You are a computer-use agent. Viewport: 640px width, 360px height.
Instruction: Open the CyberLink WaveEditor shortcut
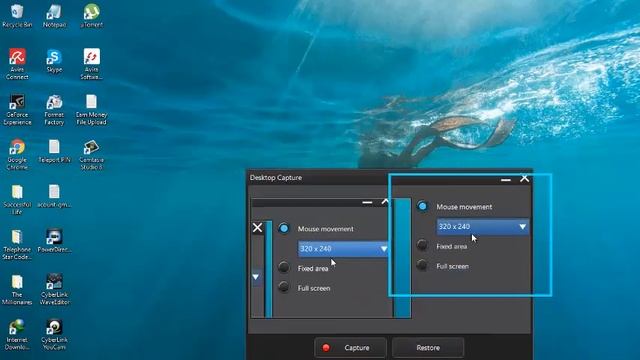point(54,289)
